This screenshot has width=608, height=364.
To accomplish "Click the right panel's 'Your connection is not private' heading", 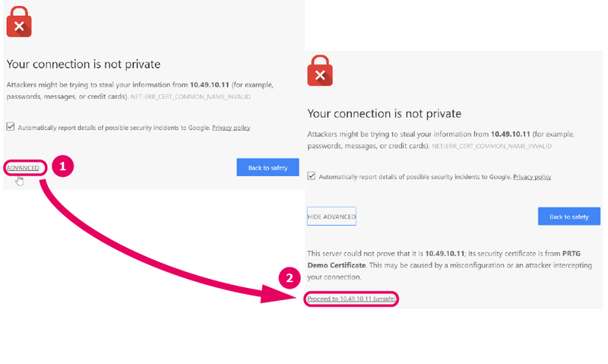I will [384, 113].
